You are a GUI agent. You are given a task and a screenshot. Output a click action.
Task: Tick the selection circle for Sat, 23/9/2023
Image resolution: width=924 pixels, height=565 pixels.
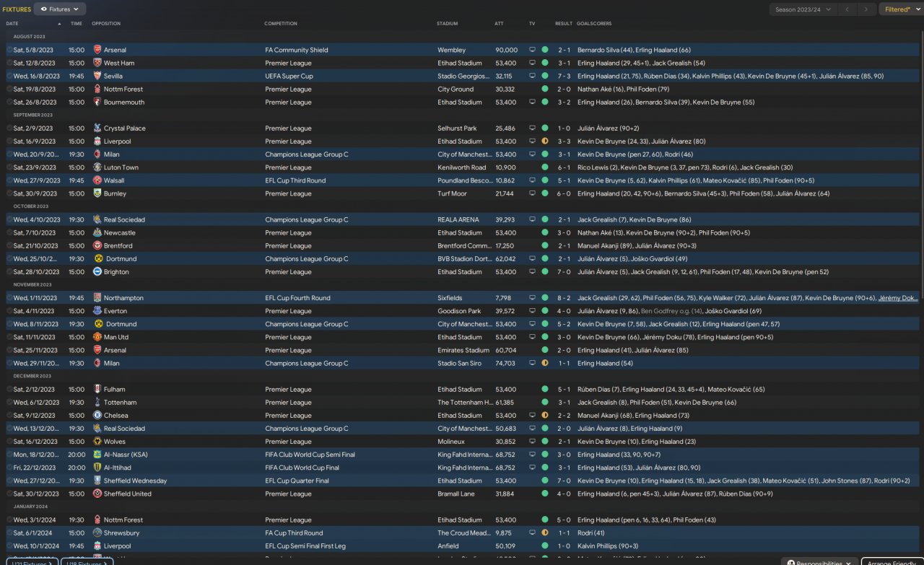point(9,167)
